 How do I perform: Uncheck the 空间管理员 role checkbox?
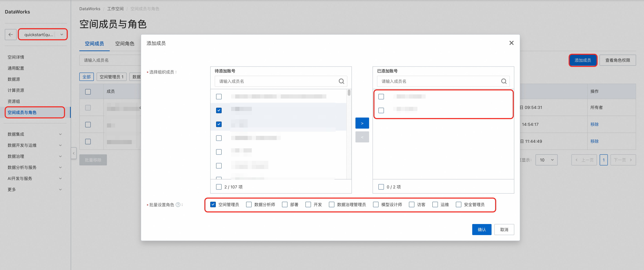point(213,205)
